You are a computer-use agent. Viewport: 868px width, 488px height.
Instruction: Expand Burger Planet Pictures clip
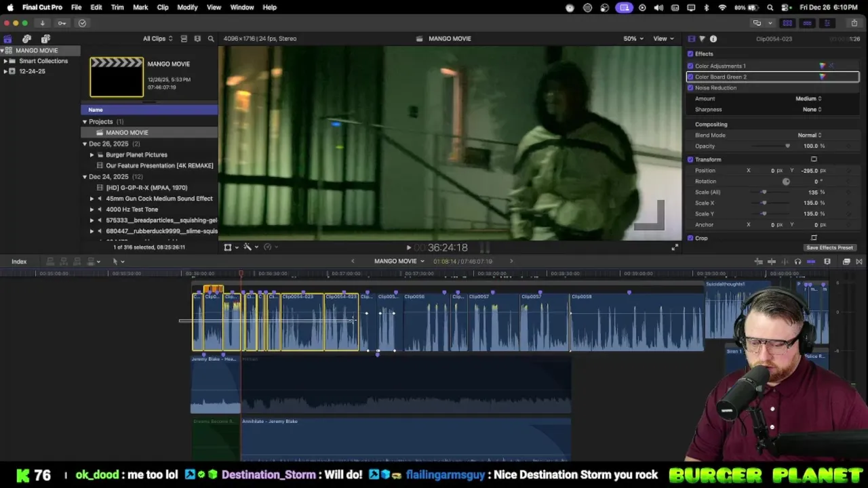(92, 155)
